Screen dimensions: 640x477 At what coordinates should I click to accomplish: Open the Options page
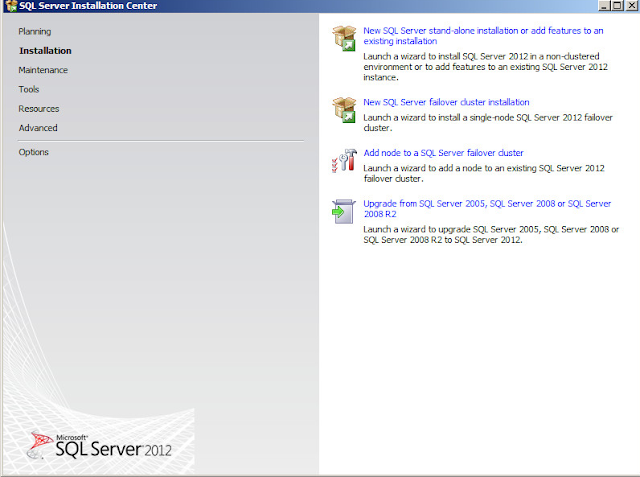pyautogui.click(x=33, y=152)
